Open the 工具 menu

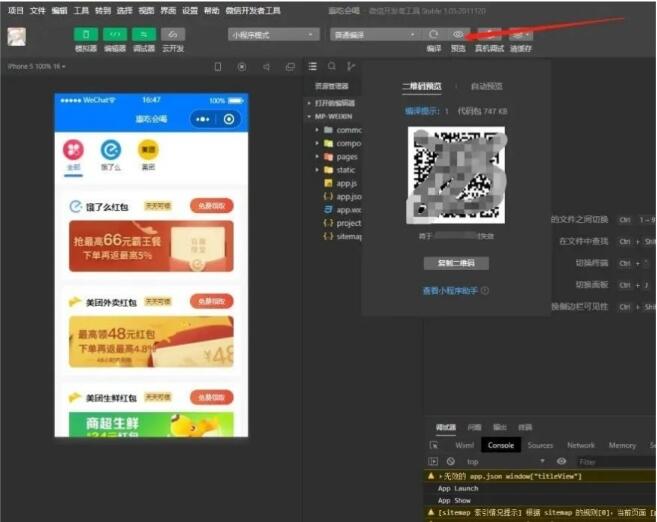[x=81, y=10]
